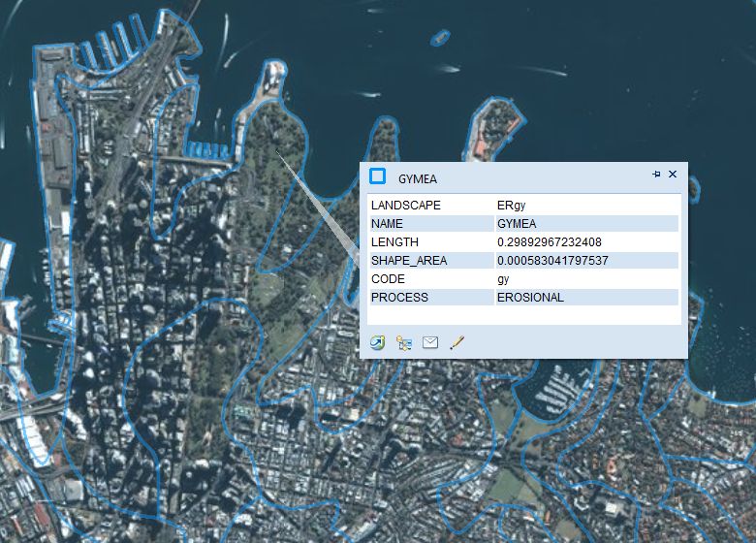The image size is (756, 543).
Task: Pin the GYMEA popup window
Action: tap(656, 175)
